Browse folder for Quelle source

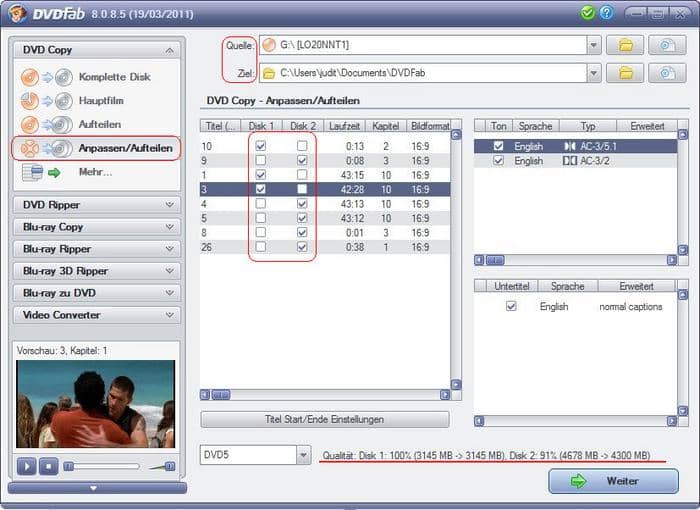coord(625,45)
